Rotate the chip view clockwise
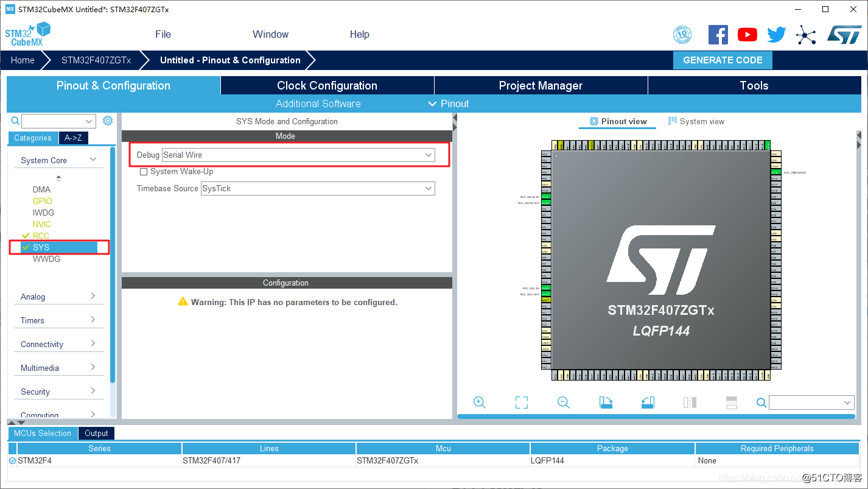The width and height of the screenshot is (868, 489). pos(606,403)
